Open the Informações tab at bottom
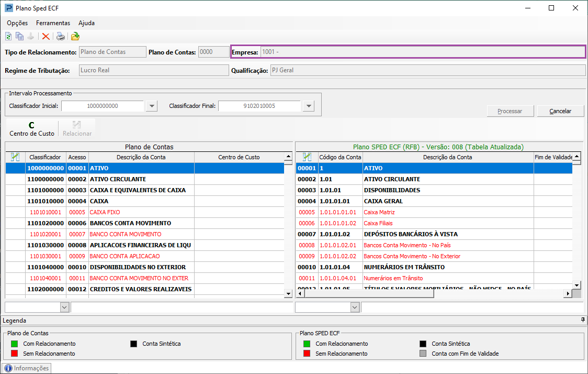 [x=26, y=368]
